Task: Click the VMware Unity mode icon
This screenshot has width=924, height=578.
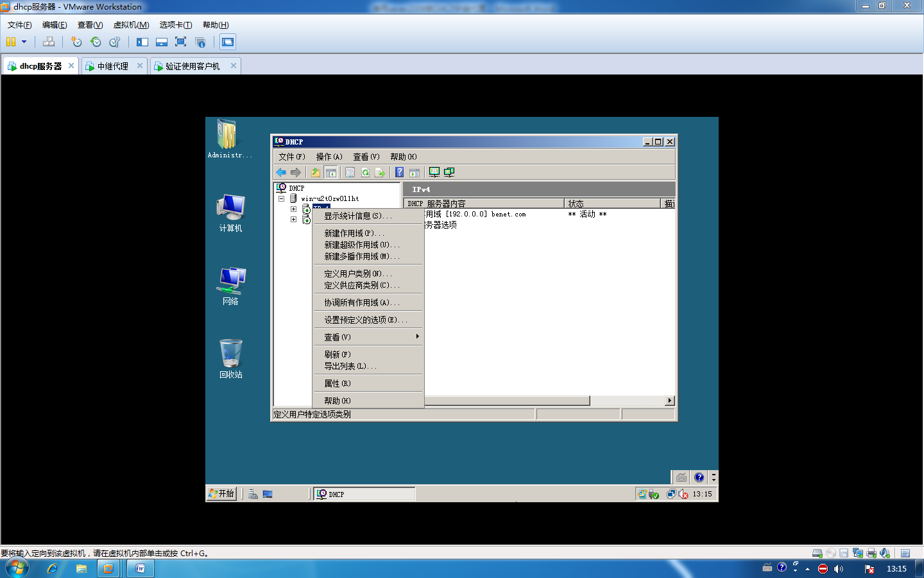Action: click(x=200, y=42)
